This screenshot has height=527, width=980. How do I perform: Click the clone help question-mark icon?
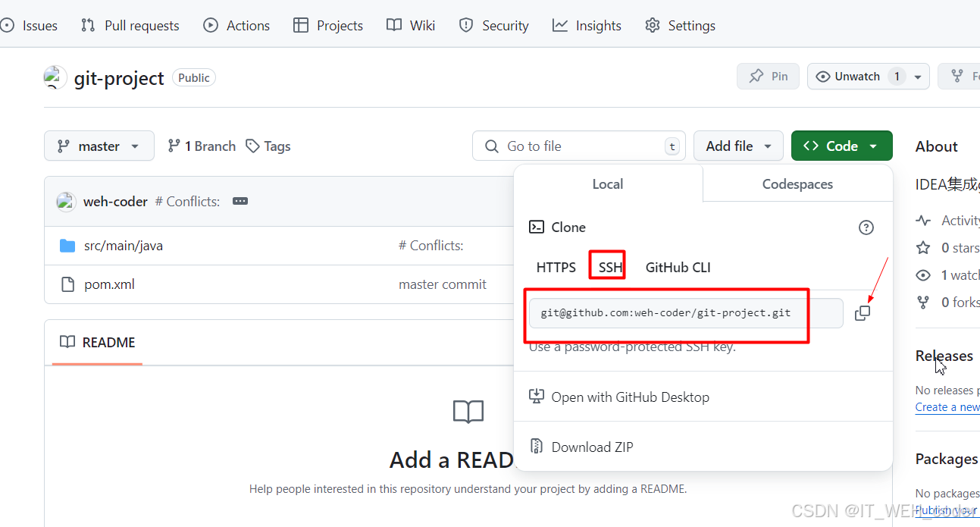(866, 227)
